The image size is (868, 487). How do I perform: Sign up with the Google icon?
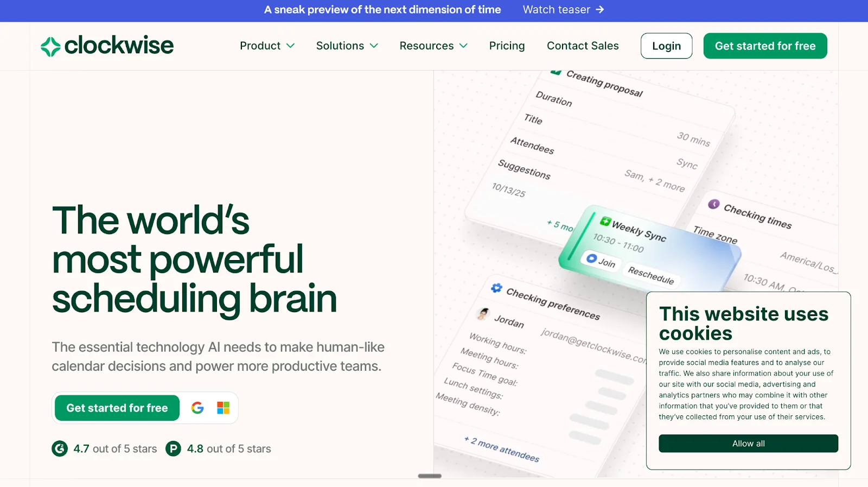(197, 408)
